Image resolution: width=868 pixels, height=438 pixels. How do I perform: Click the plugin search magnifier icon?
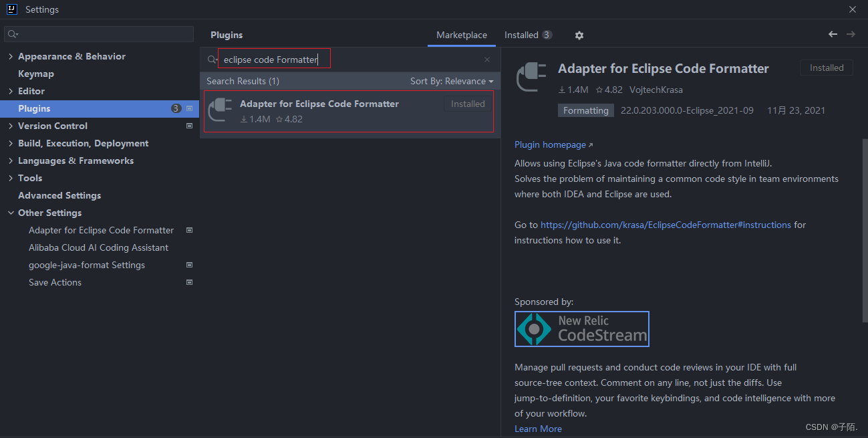[212, 60]
